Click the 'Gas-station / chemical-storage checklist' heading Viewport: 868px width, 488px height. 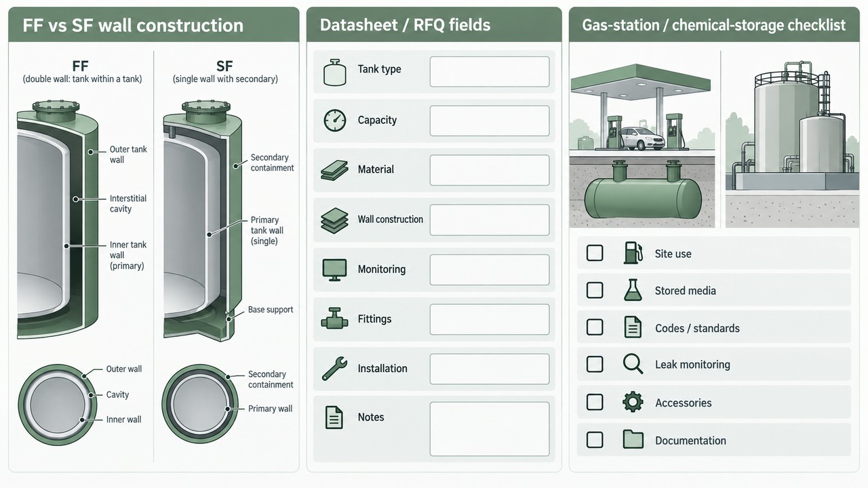(714, 26)
